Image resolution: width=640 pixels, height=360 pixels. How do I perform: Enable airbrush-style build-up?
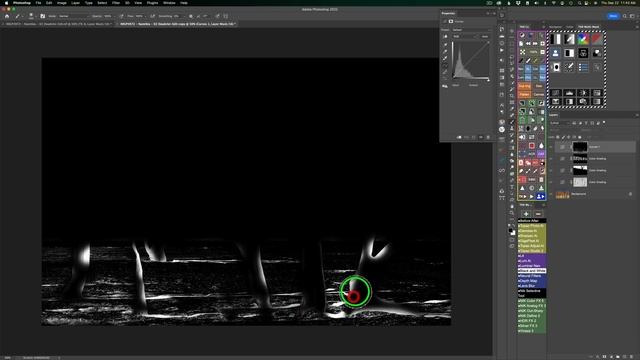[152, 16]
